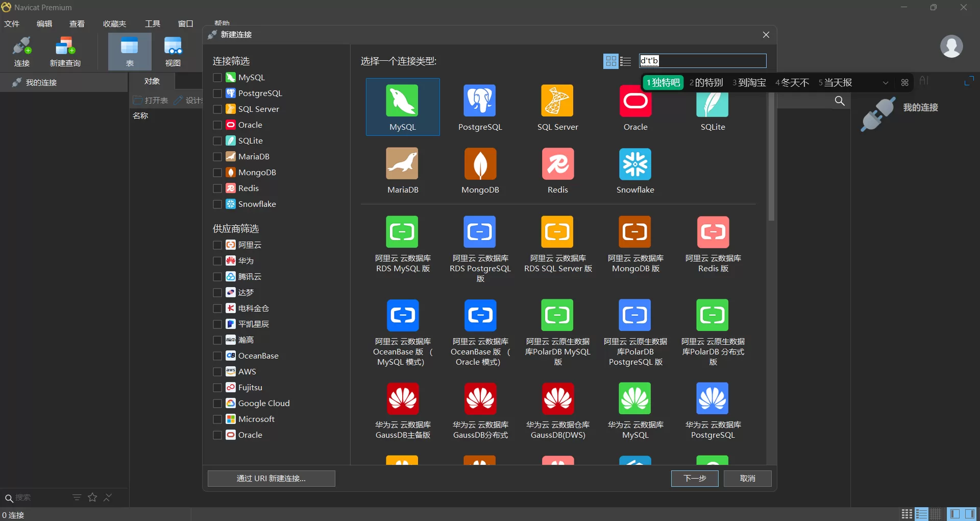Check the AWS vendor filter

[x=217, y=371]
